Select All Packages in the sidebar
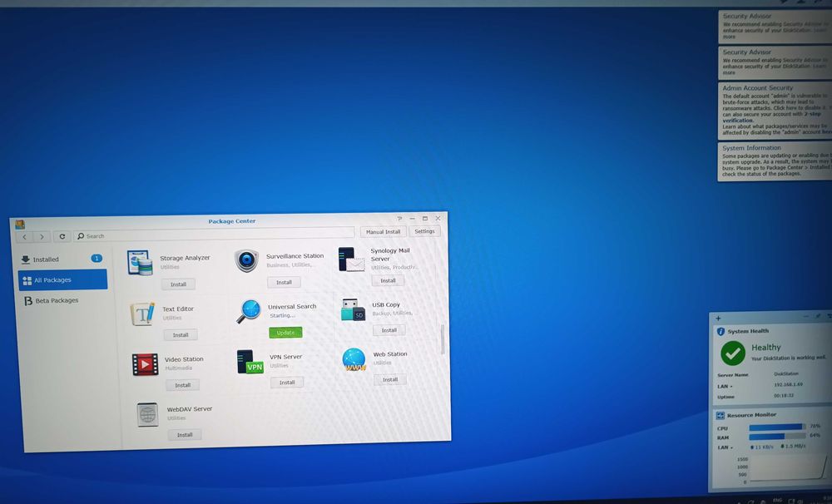The height and width of the screenshot is (504, 832). 62,279
